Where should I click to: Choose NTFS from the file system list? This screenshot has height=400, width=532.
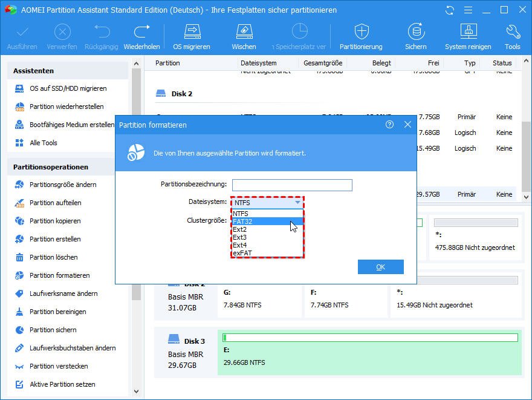267,214
